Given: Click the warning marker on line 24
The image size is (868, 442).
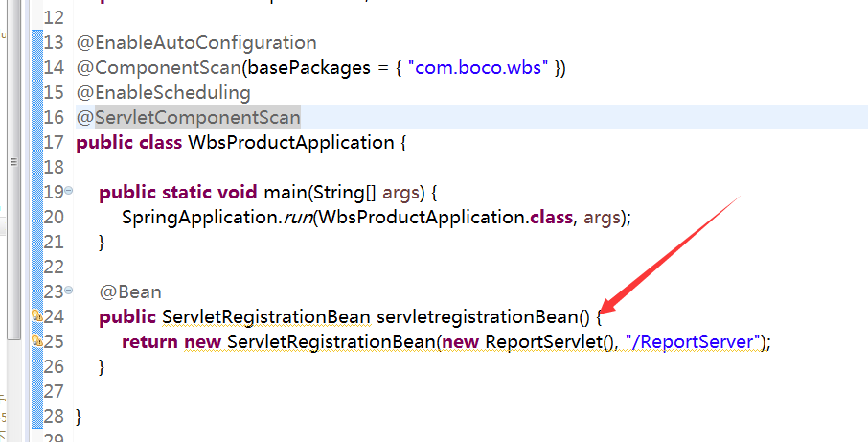Looking at the screenshot, I should click(x=36, y=315).
